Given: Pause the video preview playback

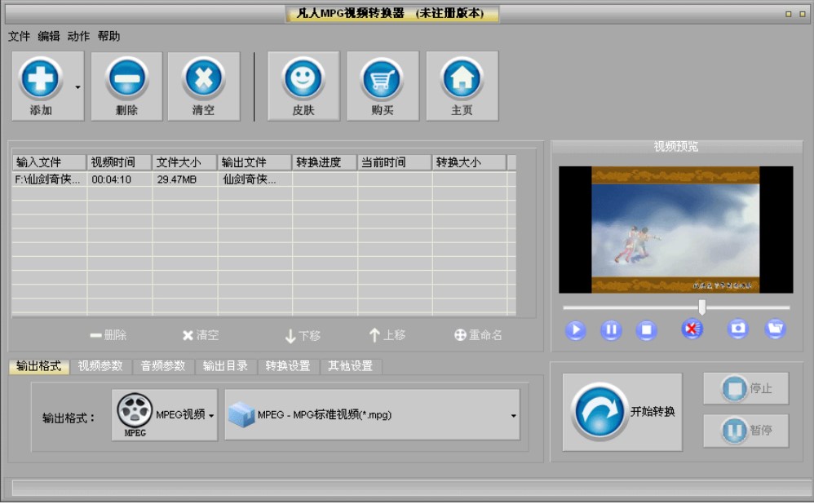Looking at the screenshot, I should coord(611,329).
